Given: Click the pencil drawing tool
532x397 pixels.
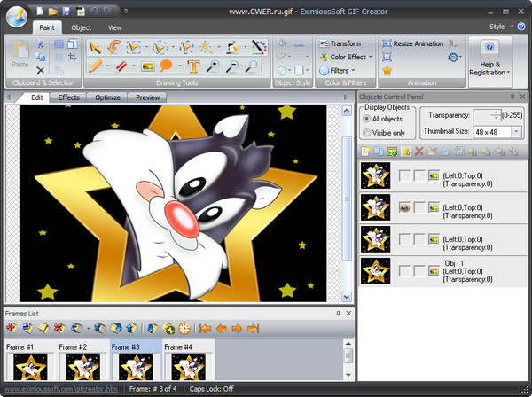Looking at the screenshot, I should (x=96, y=66).
